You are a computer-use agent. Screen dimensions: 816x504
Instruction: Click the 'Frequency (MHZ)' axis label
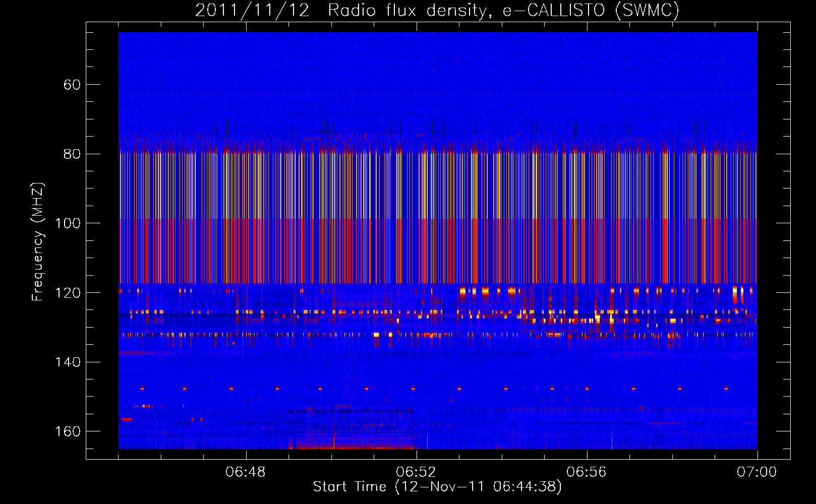(38, 242)
